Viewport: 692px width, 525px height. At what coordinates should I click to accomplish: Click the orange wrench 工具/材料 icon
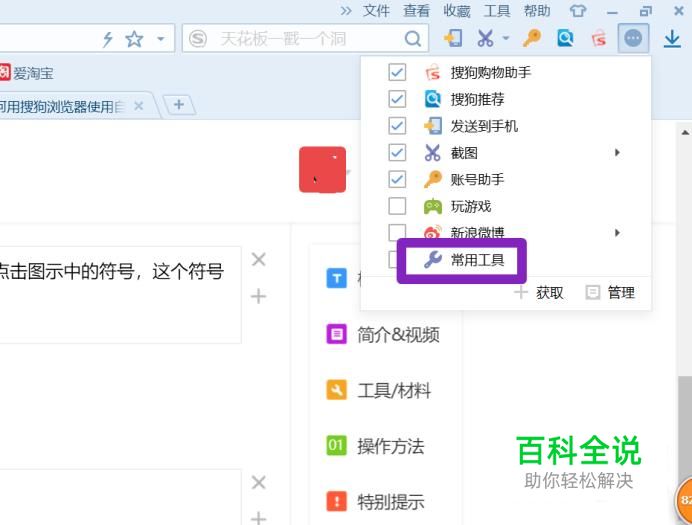pyautogui.click(x=336, y=390)
